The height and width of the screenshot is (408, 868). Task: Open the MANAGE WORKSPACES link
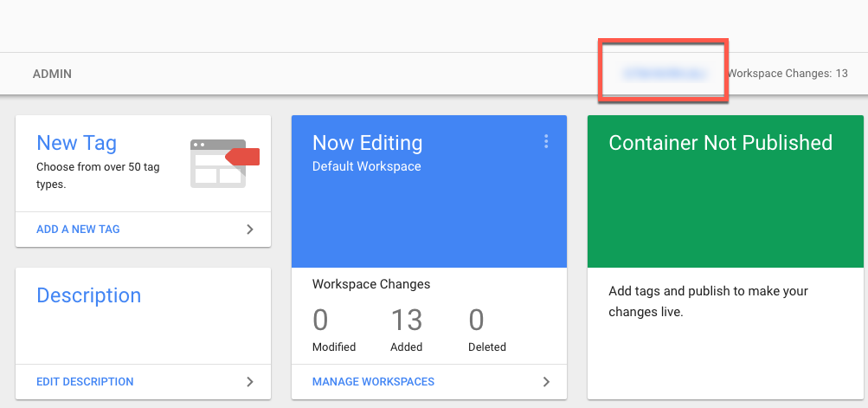[373, 381]
